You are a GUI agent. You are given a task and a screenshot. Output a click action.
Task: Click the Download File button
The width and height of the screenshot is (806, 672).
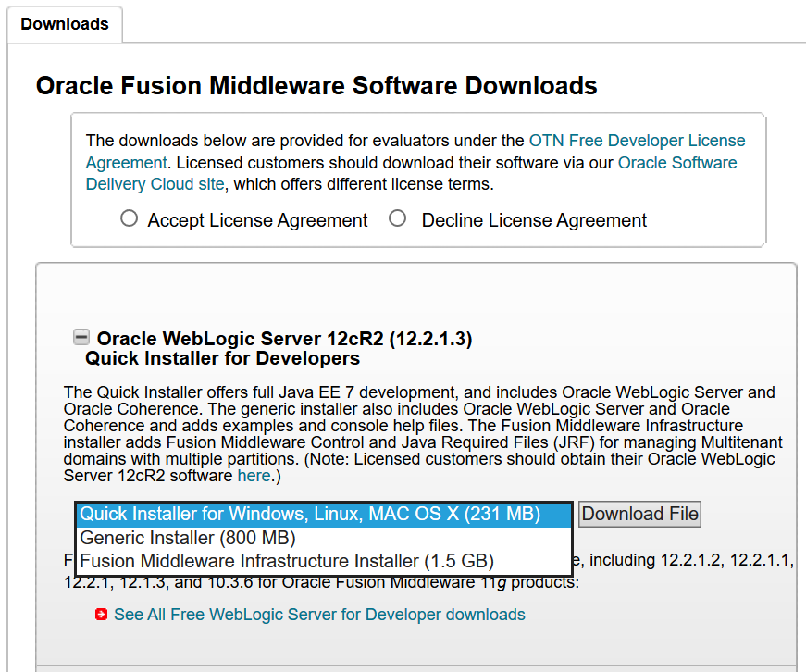639,514
